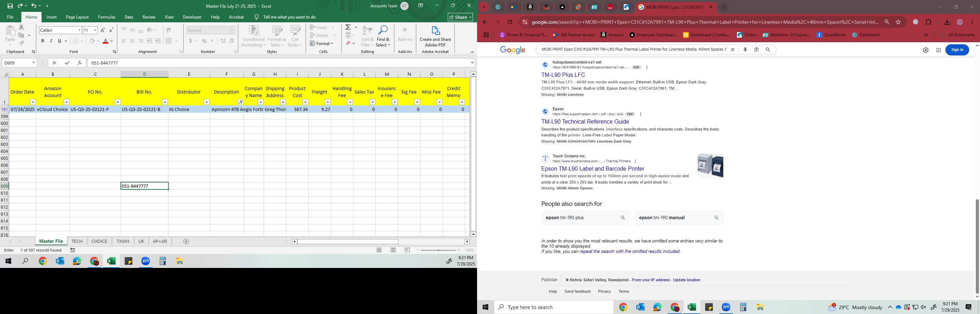
Task: Switch to the AP=AR sheet tab
Action: (160, 241)
